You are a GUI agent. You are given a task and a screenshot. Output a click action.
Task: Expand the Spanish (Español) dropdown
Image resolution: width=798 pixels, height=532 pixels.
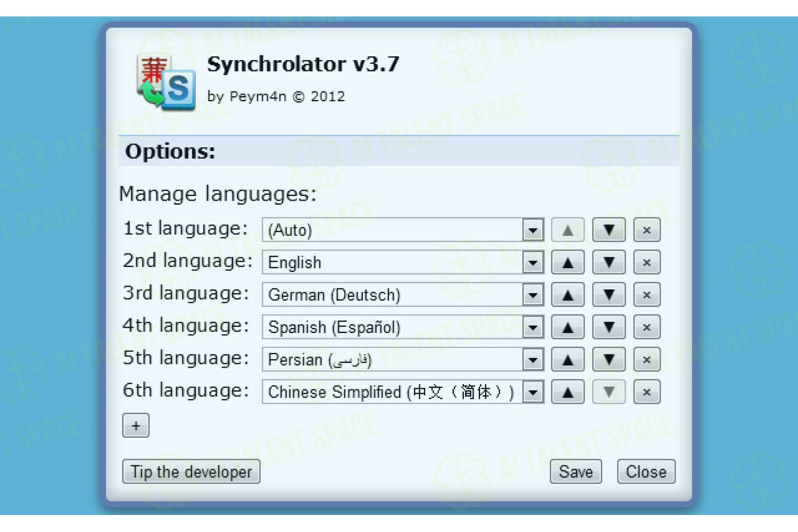point(403,328)
